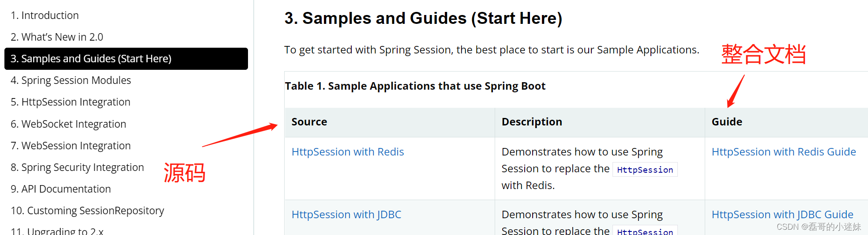868x235 pixels.
Task: Navigate to HttpSession Integration section
Action: pyautogui.click(x=71, y=102)
